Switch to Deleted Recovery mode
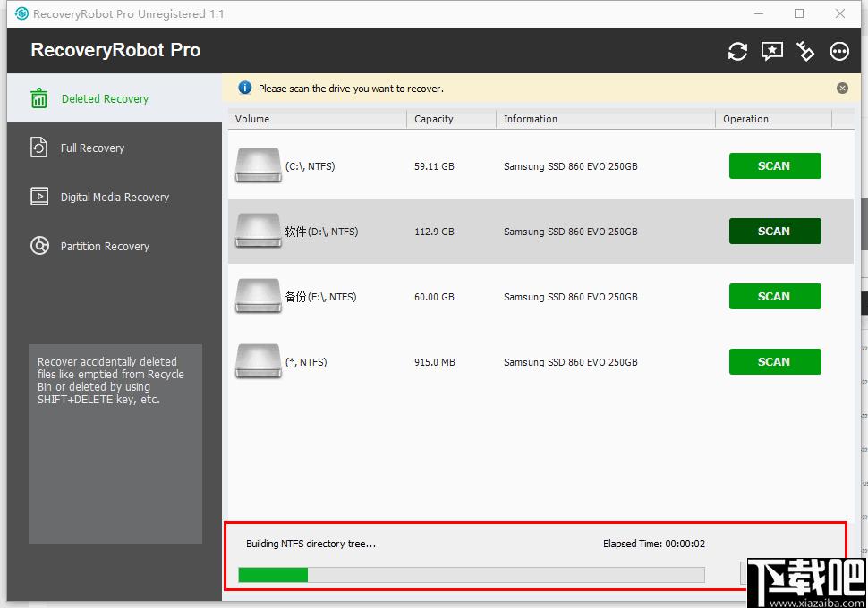 115,98
